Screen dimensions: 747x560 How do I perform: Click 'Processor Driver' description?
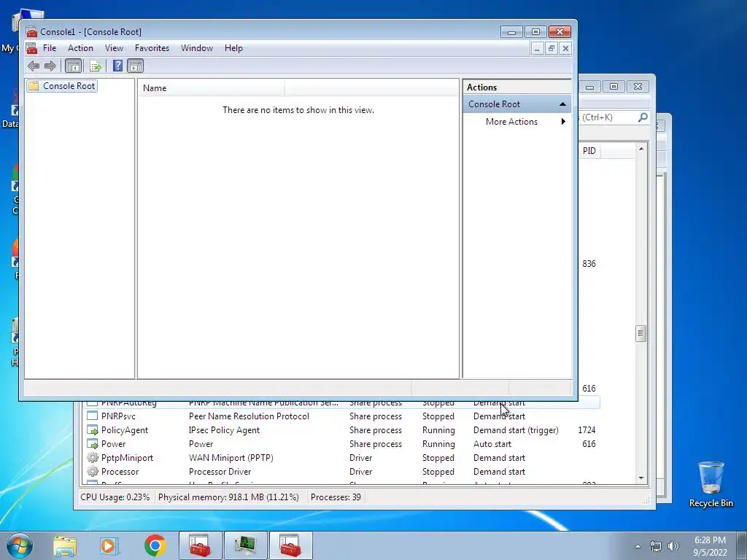click(220, 472)
